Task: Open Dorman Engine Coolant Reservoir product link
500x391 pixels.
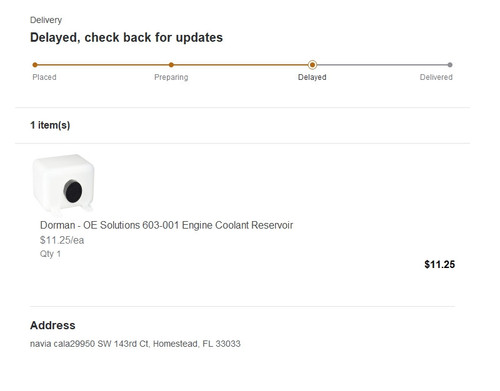Action: tap(166, 225)
